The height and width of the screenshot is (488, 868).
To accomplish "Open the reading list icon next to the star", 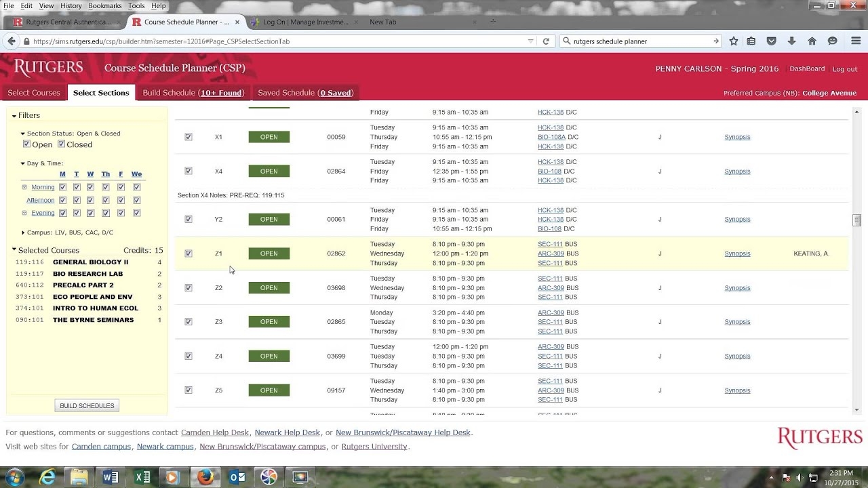I will click(x=751, y=41).
